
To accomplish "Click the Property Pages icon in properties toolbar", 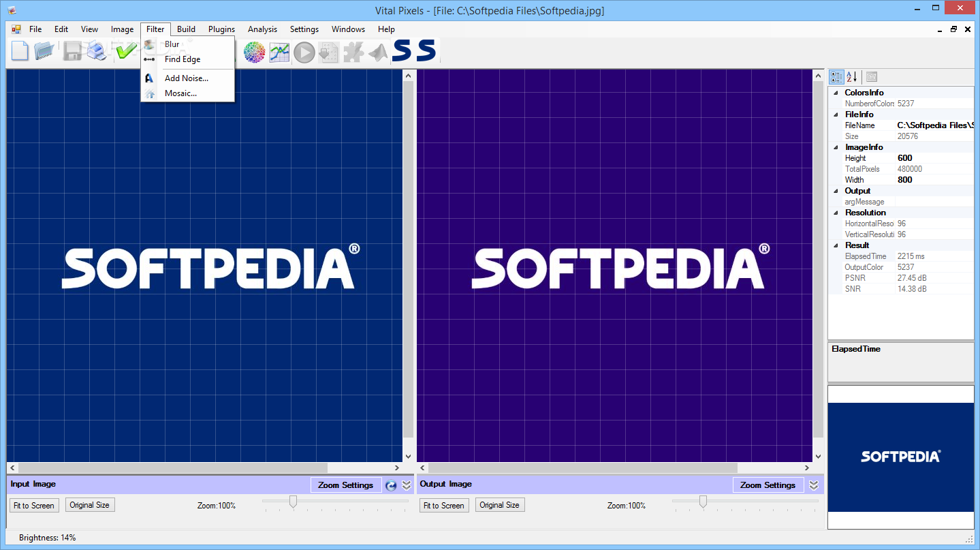I will tap(872, 77).
